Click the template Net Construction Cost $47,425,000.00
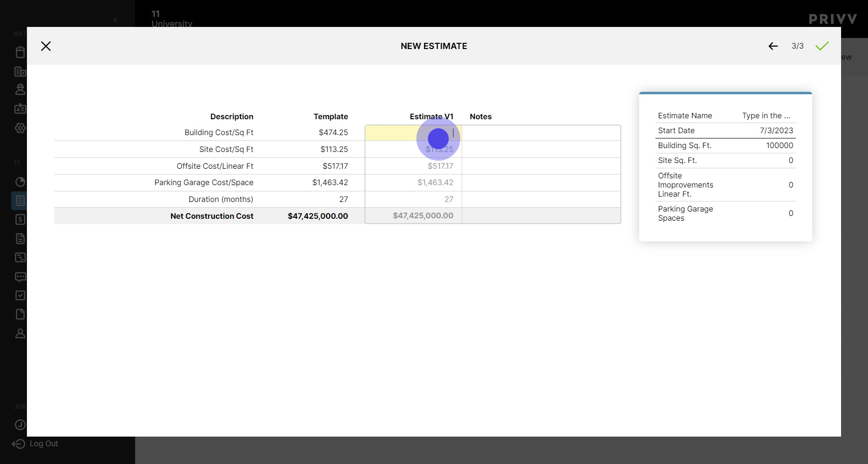This screenshot has height=464, width=868. (x=318, y=216)
